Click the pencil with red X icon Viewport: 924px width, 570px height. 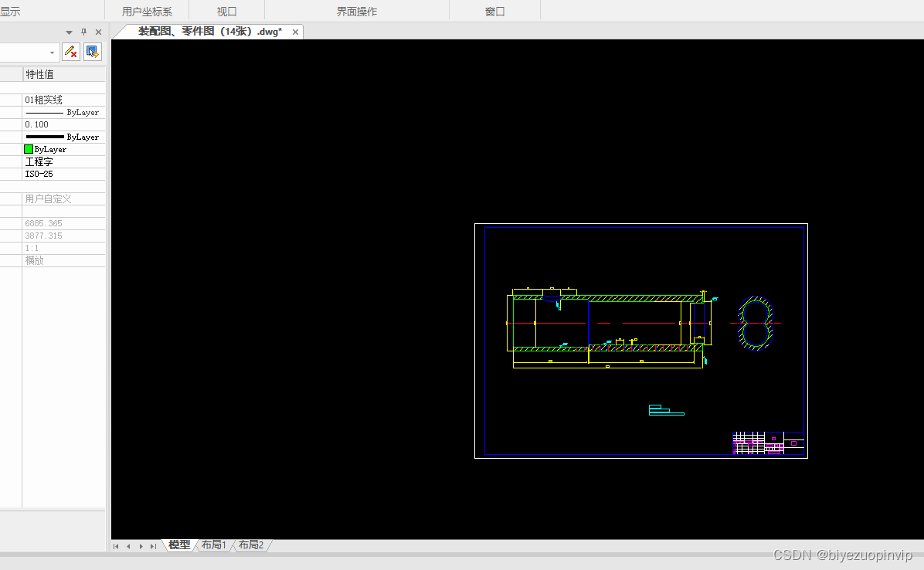(x=71, y=52)
